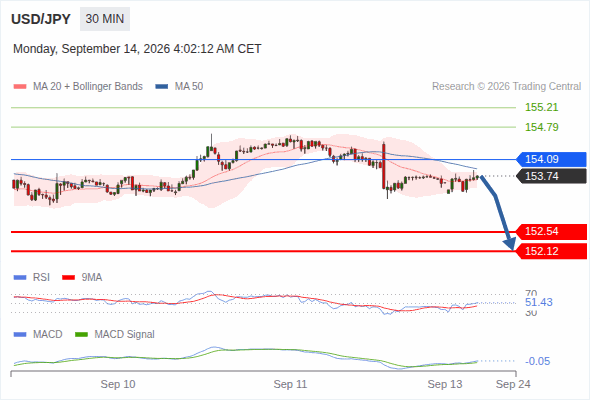Click the 154.79 green resistance level
The height and width of the screenshot is (400, 590).
pyautogui.click(x=541, y=127)
